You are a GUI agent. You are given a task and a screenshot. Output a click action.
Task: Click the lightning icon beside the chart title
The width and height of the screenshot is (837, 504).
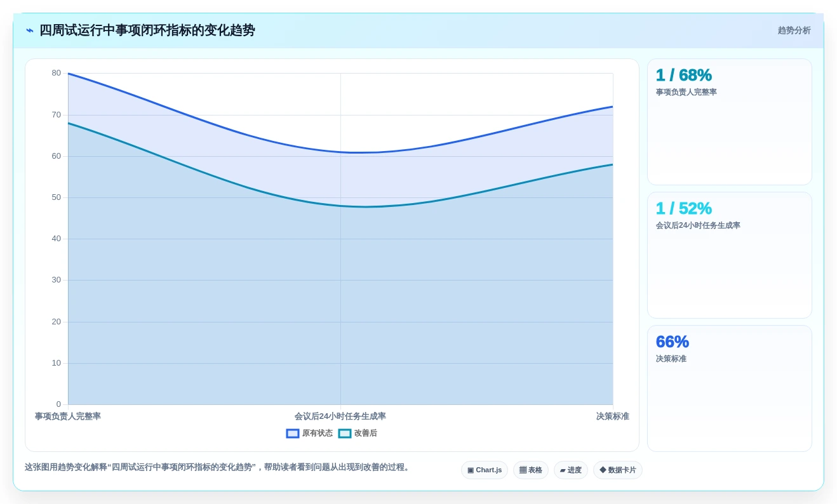30,30
